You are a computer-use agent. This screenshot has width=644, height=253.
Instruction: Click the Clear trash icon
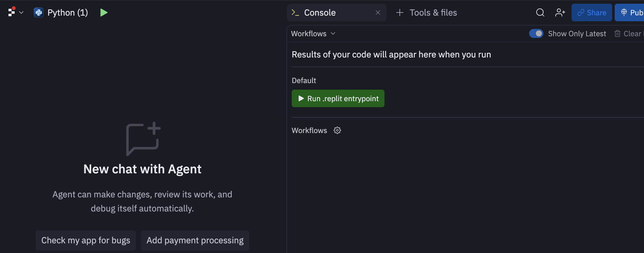617,33
